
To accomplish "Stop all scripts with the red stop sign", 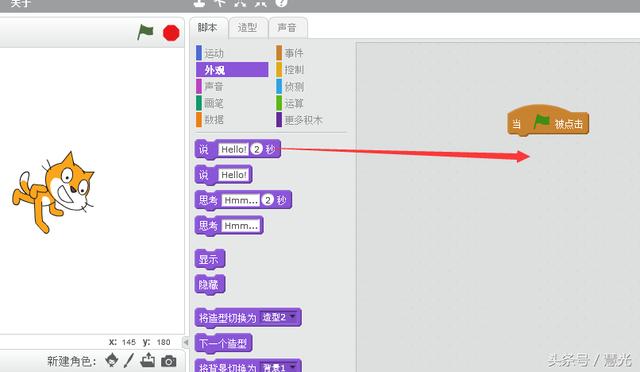I will (171, 33).
